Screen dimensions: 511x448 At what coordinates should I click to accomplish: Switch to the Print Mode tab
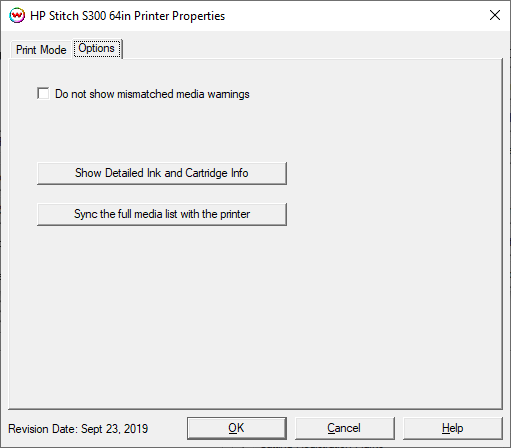(41, 50)
